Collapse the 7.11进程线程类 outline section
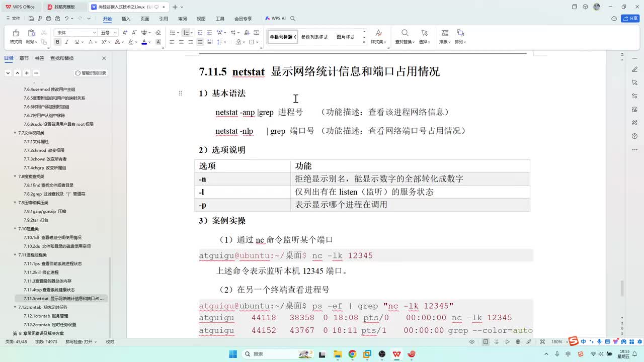The width and height of the screenshot is (644, 362). (x=15, y=255)
